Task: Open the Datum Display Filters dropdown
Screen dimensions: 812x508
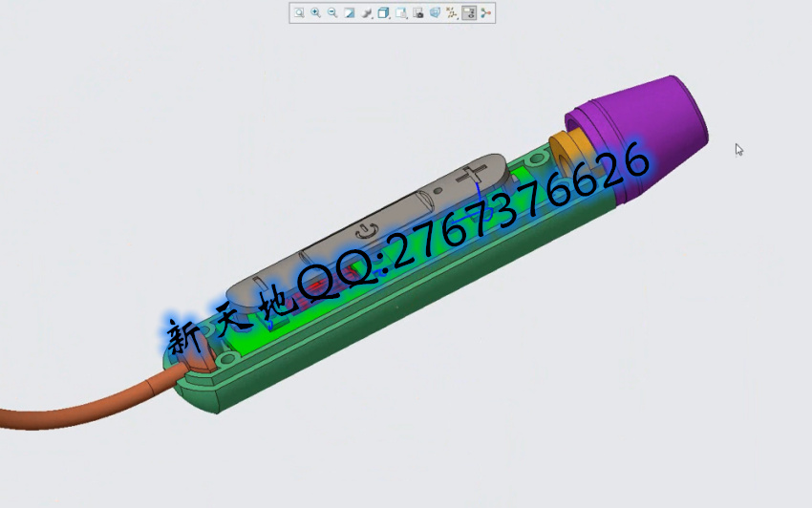Action: tap(453, 13)
